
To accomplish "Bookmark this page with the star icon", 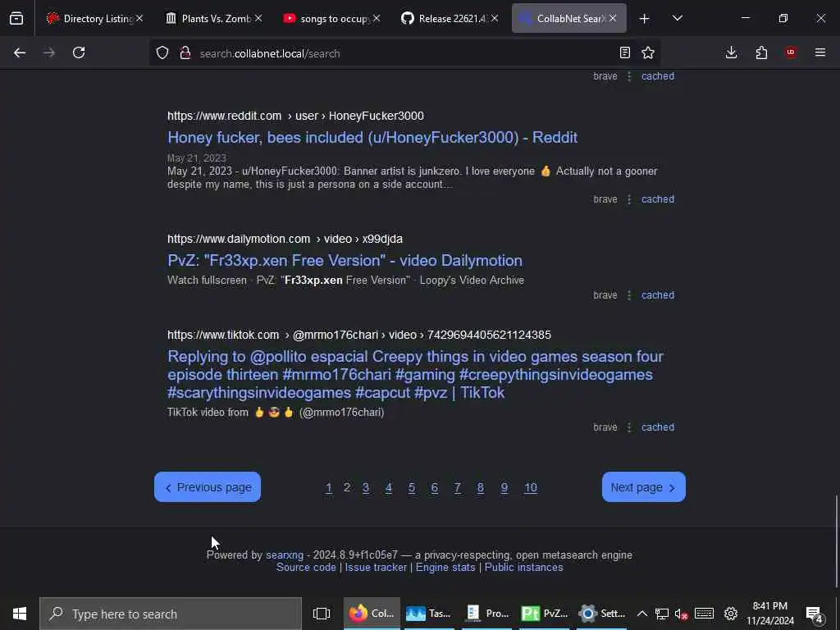I will point(648,52).
